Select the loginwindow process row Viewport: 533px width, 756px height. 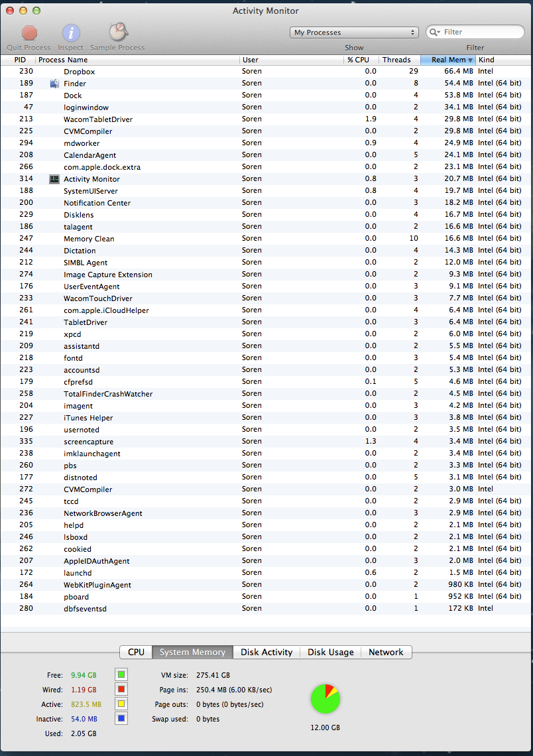click(266, 107)
